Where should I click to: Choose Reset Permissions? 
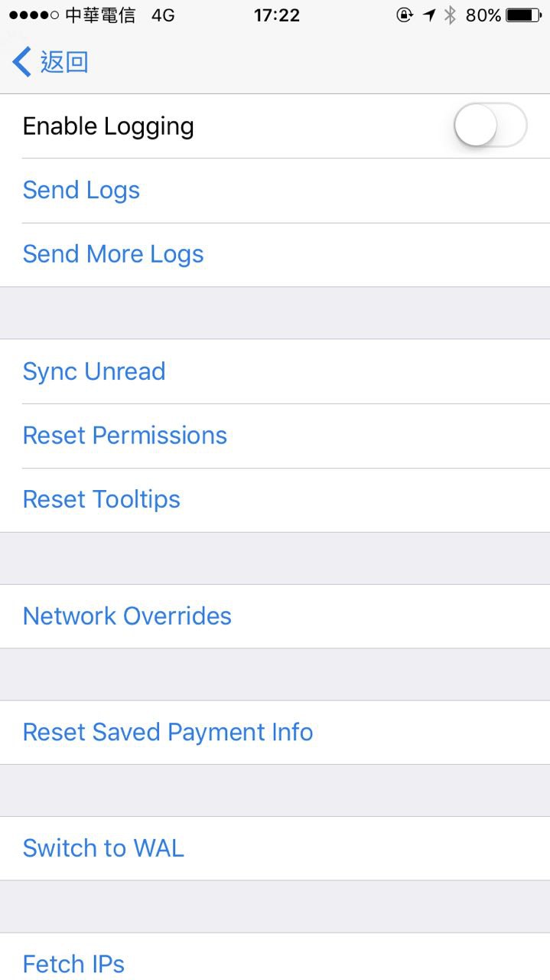pyautogui.click(x=125, y=436)
